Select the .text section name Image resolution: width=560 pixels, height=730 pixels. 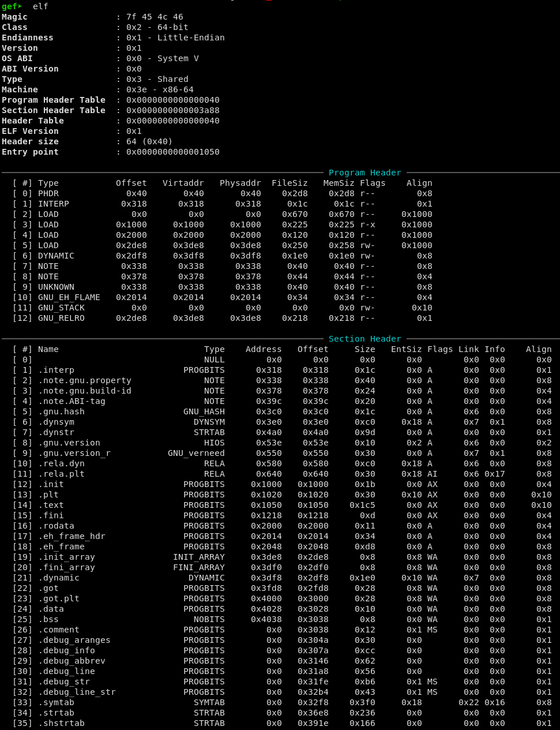pyautogui.click(x=51, y=505)
